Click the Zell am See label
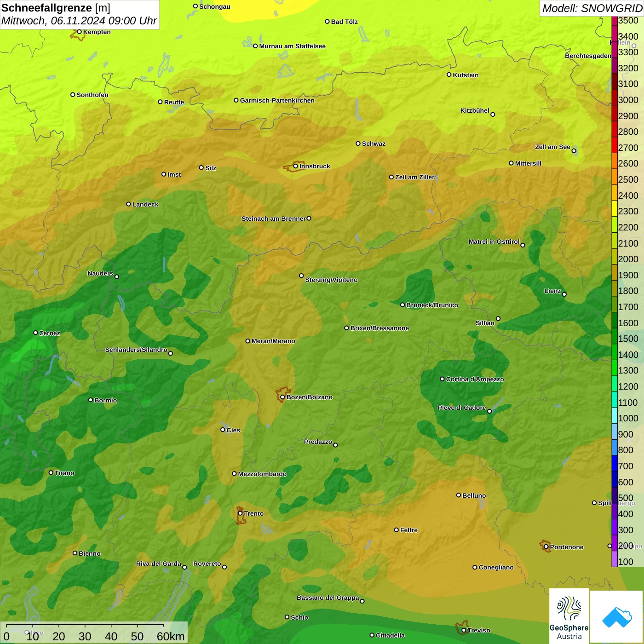This screenshot has height=644, width=644. coord(552,147)
